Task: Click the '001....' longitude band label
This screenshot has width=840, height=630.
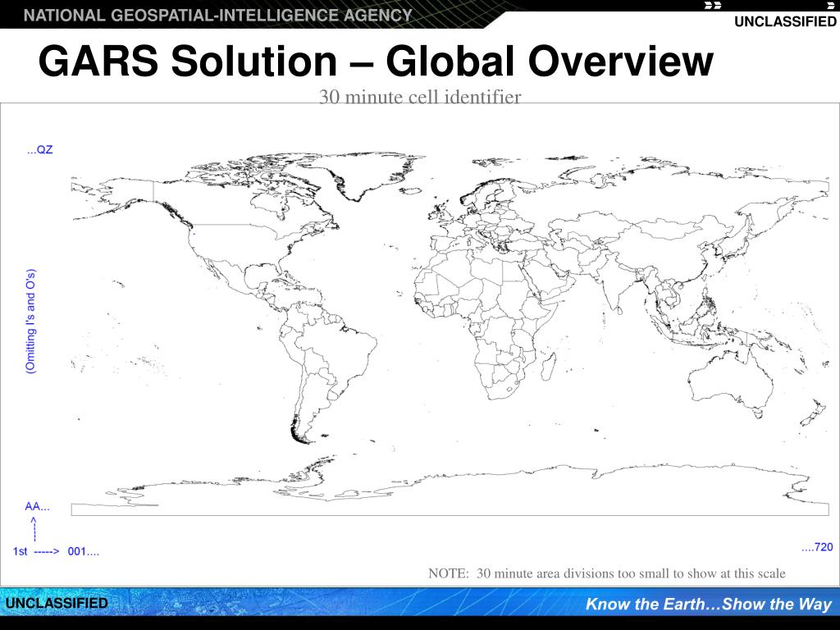Action: coord(83,551)
